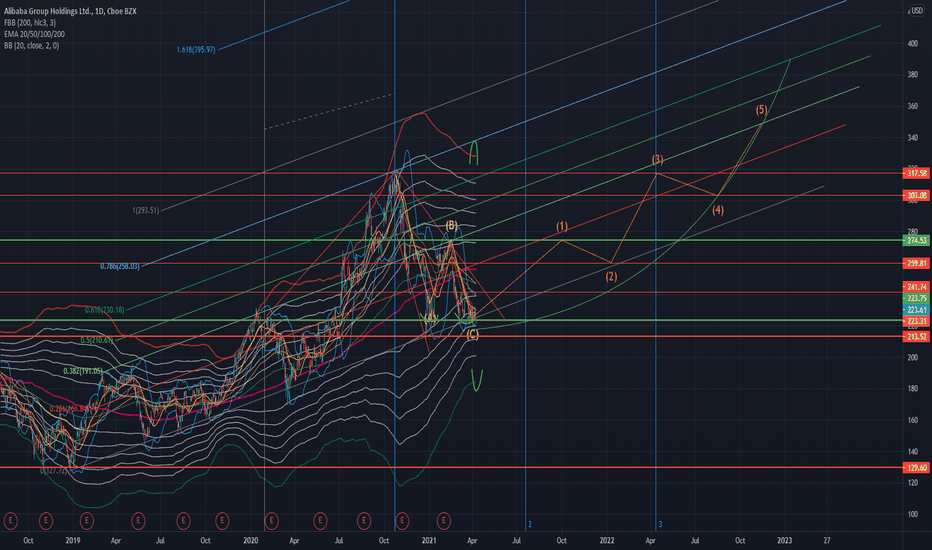Click the 223.75 green price tag
The width and height of the screenshot is (932, 550).
[917, 298]
